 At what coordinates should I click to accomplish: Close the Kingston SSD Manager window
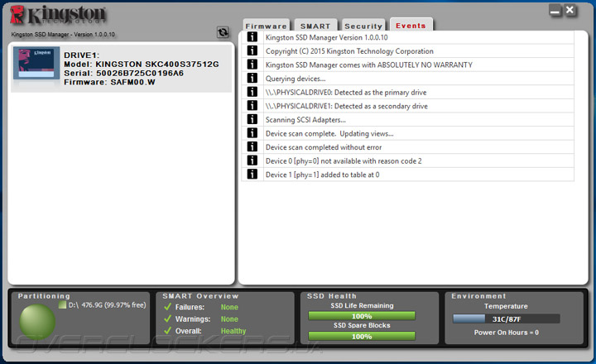coord(570,10)
